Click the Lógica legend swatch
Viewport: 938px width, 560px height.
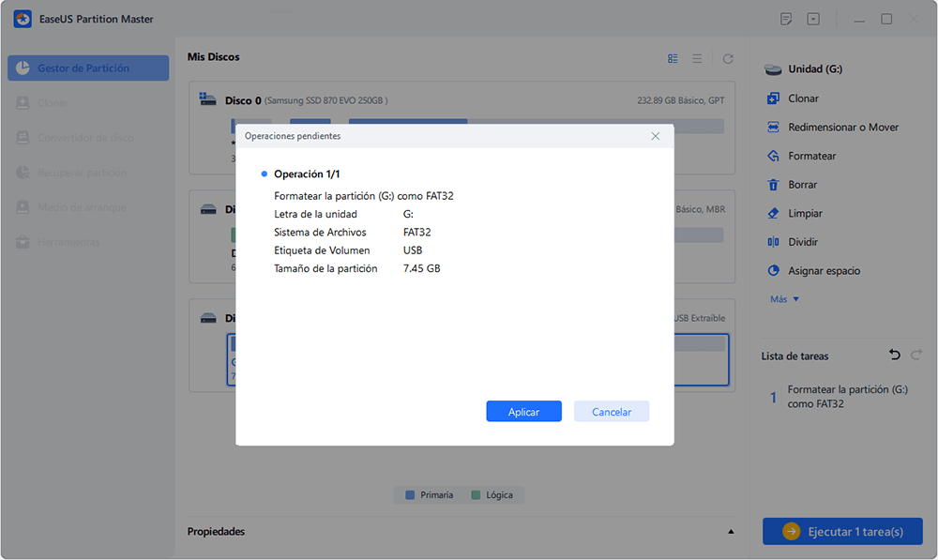476,494
